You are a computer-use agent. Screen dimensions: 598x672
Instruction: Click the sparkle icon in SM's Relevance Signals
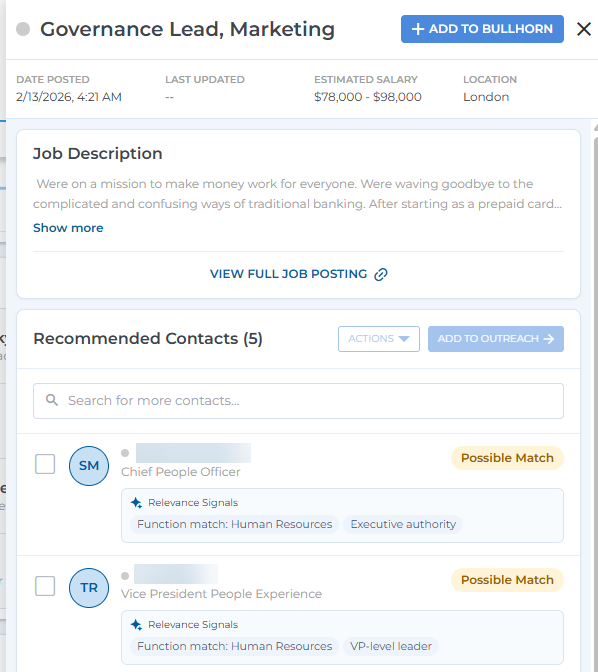tap(136, 503)
